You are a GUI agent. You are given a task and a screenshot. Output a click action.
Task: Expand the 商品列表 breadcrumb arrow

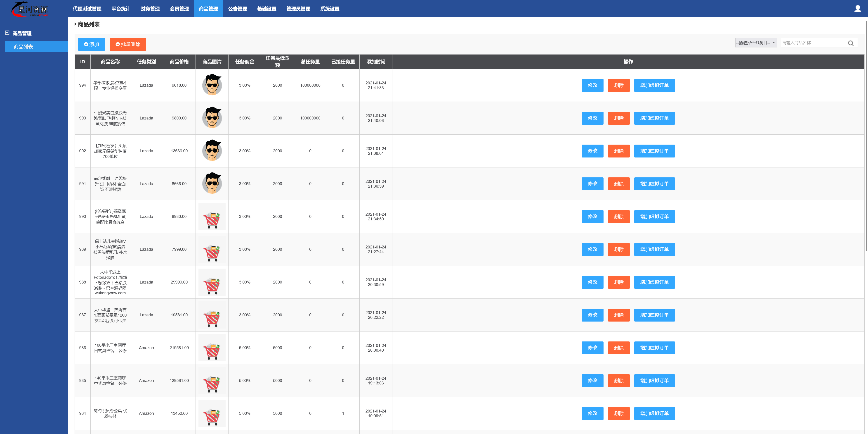(75, 24)
